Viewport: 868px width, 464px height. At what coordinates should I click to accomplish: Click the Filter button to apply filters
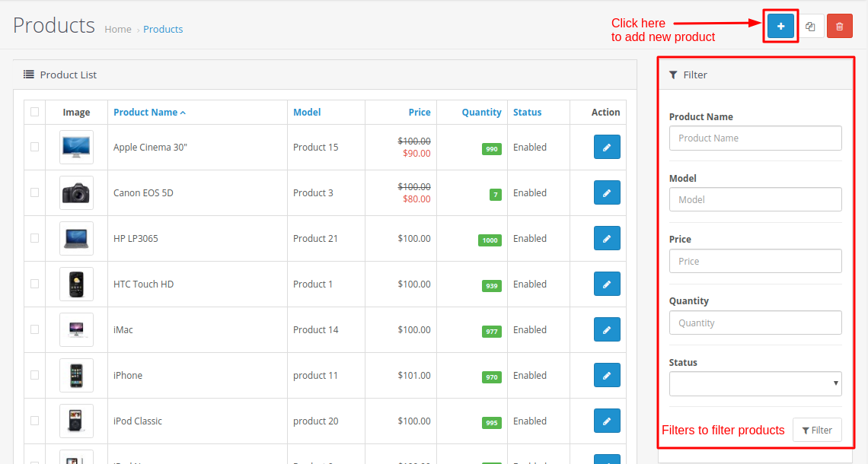(x=817, y=430)
